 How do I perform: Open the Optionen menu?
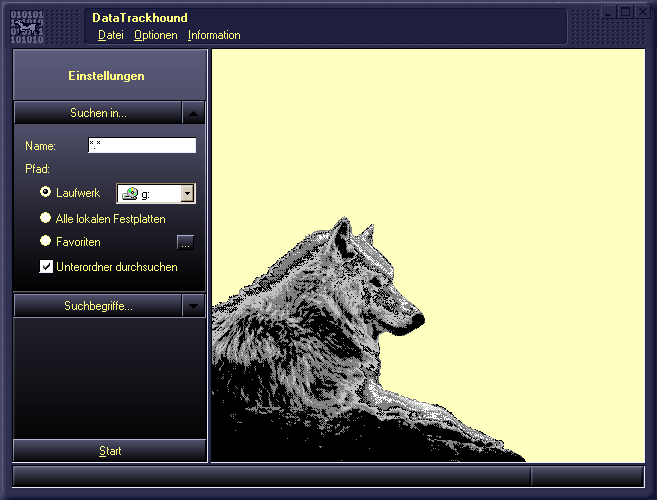[x=155, y=35]
